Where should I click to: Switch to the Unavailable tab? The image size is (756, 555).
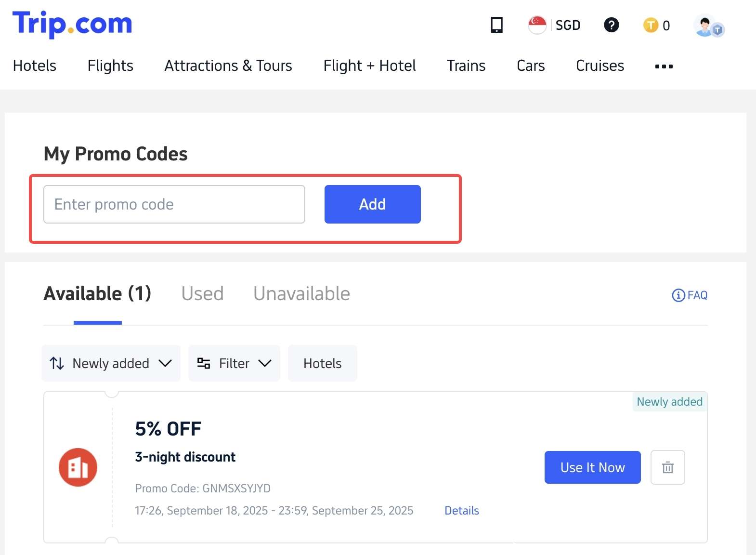tap(301, 293)
